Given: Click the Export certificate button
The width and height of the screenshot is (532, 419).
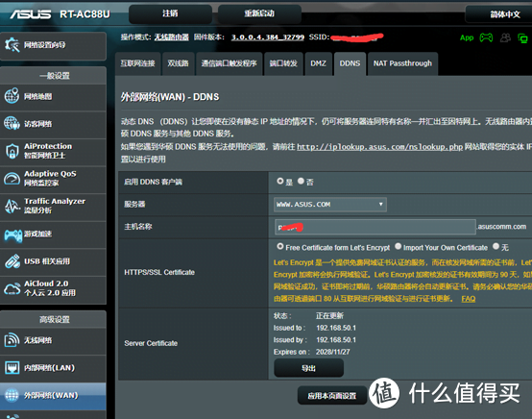Looking at the screenshot, I should [x=309, y=368].
